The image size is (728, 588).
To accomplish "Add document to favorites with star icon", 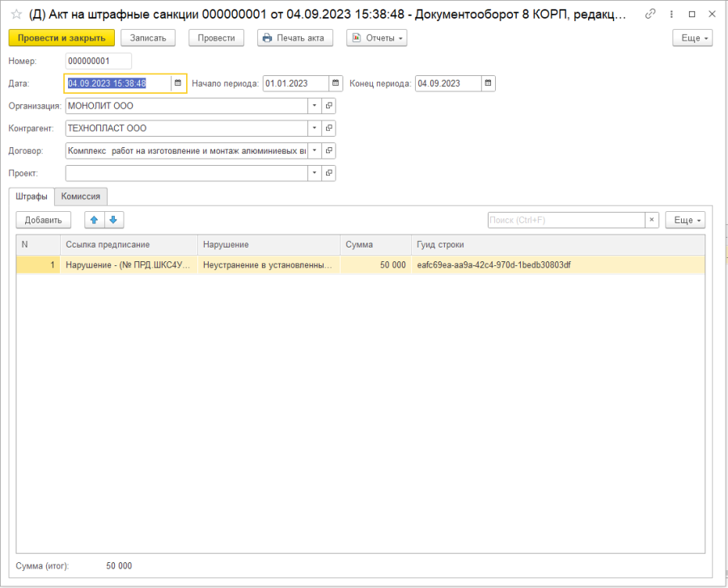I will 15,15.
